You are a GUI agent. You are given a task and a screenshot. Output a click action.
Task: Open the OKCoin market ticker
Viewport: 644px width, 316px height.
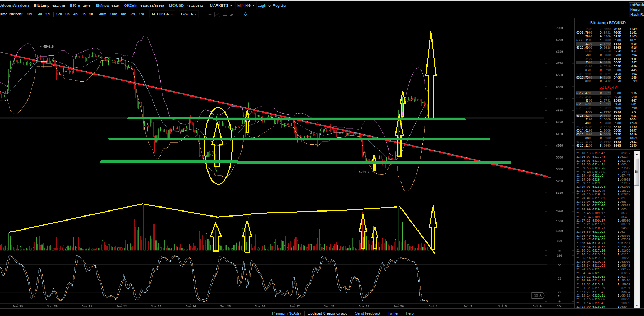tap(144, 6)
